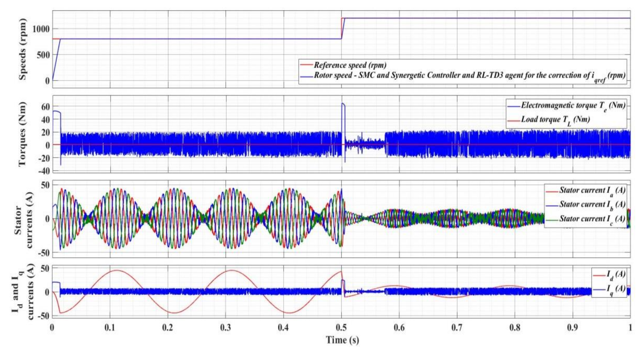The width and height of the screenshot is (644, 354).
Task: Click the Speeds (rpm) y-axis label
Action: [x=22, y=49]
